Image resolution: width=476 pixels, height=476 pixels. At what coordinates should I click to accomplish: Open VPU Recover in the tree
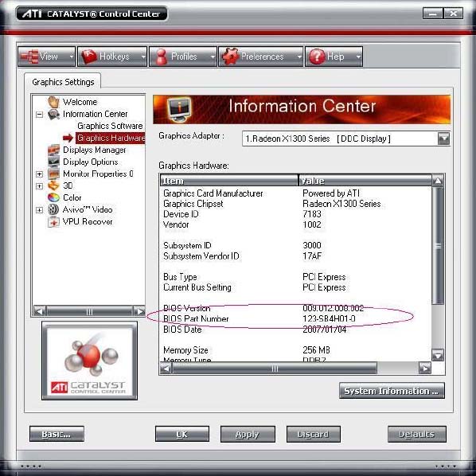88,221
